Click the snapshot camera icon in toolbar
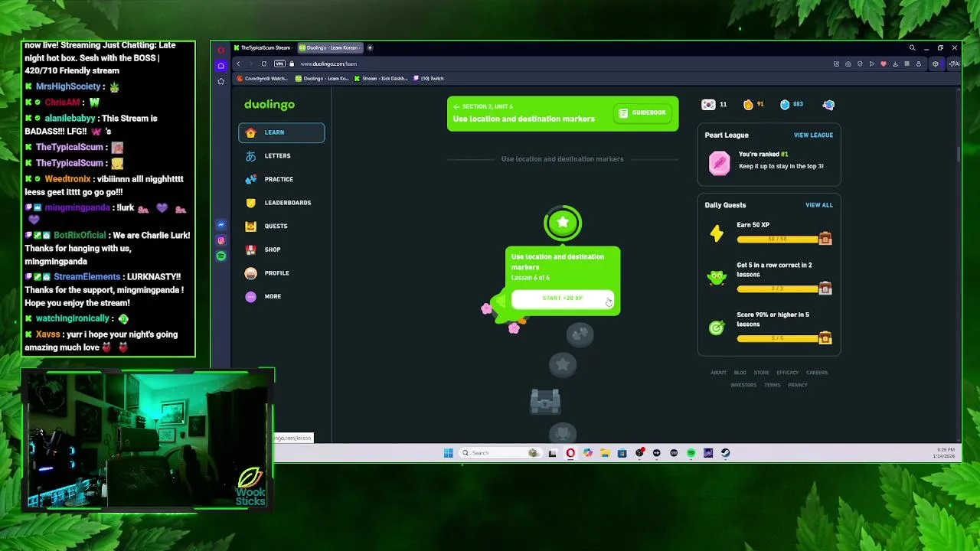This screenshot has height=551, width=980. pos(848,64)
